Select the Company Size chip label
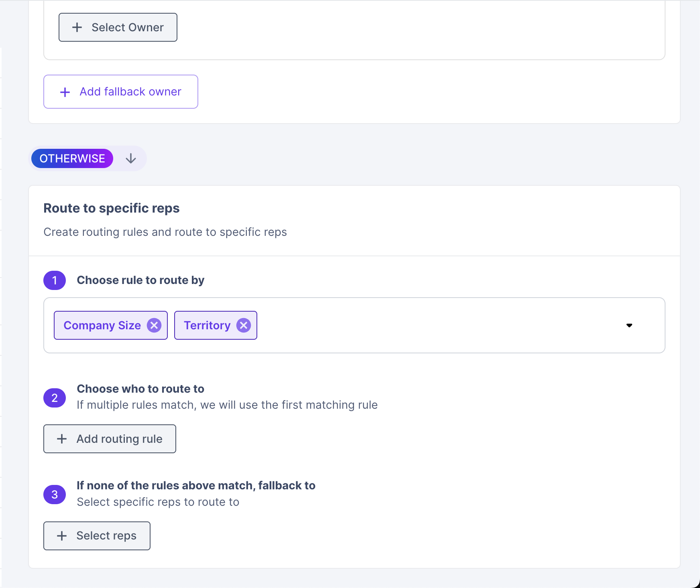Viewport: 700px width, 588px height. [102, 325]
